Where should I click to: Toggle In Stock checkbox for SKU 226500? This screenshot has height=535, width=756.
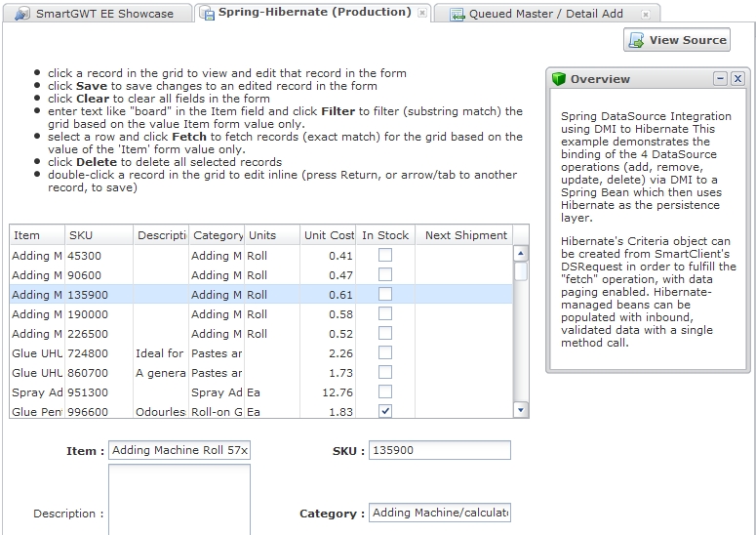point(385,333)
